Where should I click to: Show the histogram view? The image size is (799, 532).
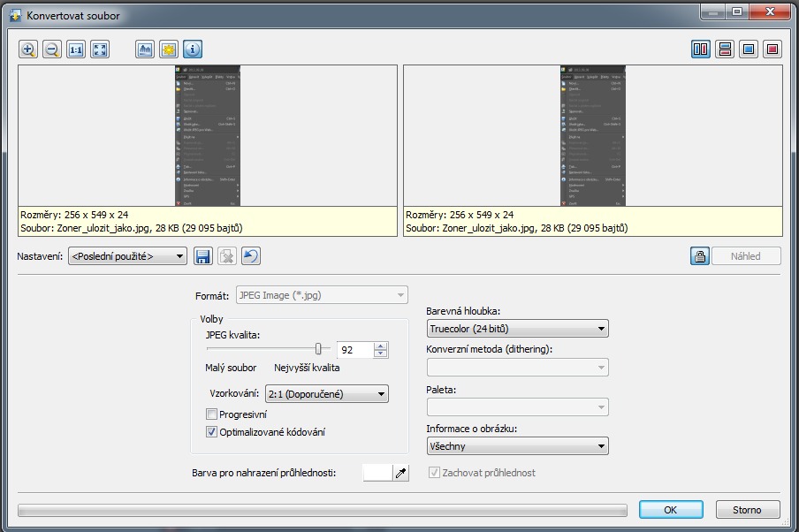coord(145,49)
